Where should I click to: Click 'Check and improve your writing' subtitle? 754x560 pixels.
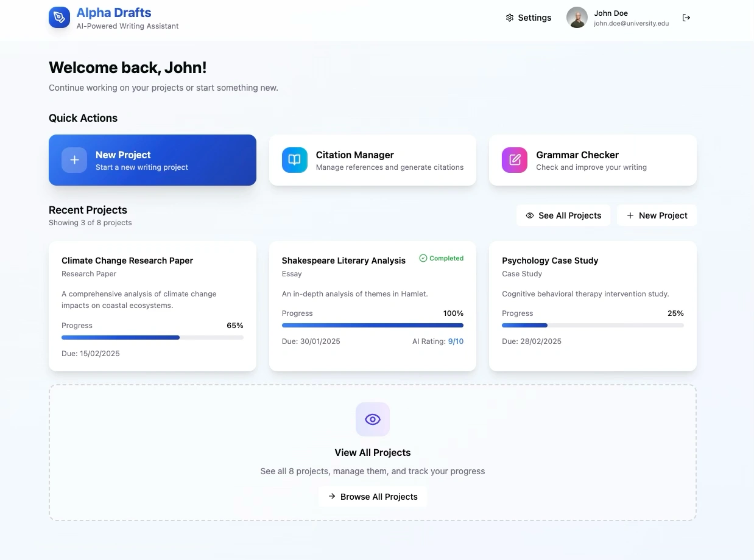[x=591, y=167]
